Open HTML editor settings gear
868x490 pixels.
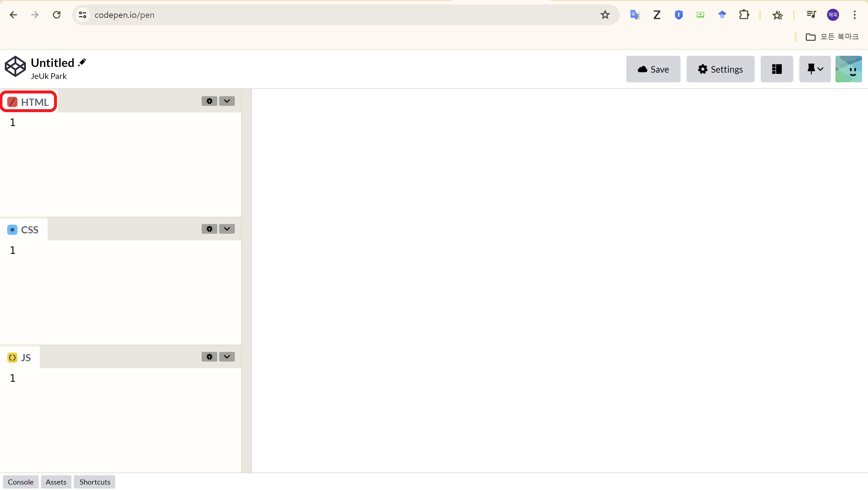pos(209,101)
